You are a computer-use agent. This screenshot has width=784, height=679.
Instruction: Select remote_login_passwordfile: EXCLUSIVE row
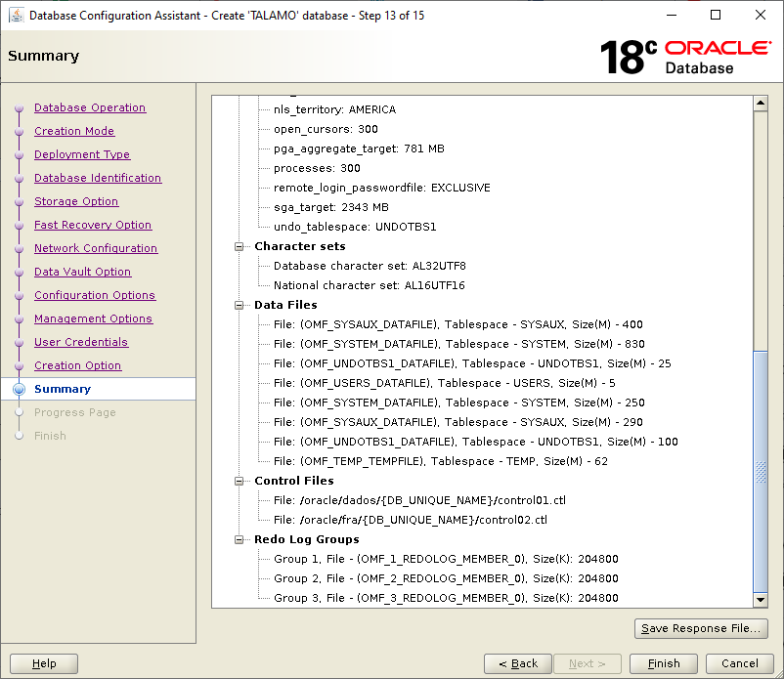382,188
